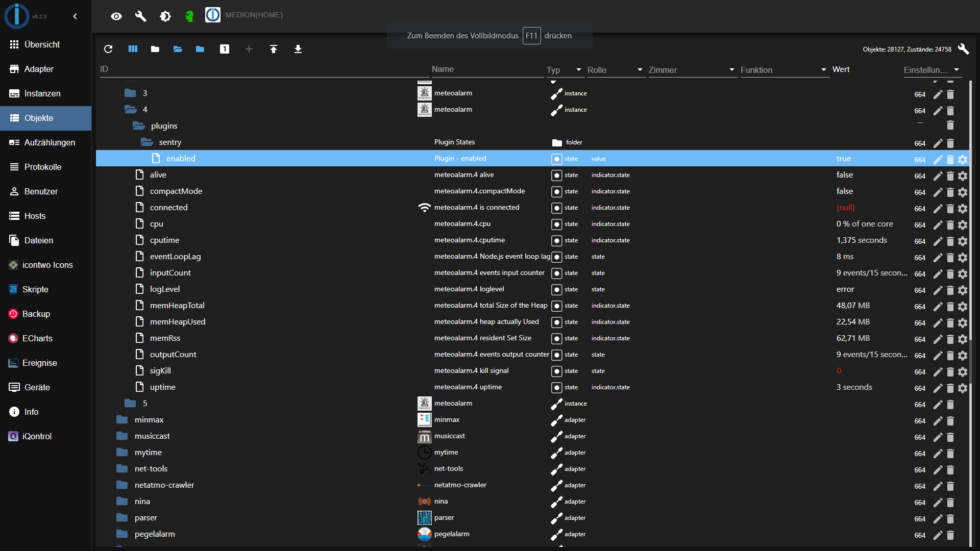Select the 'eventLoopLag' state row
This screenshot has width=980, height=551.
point(532,256)
